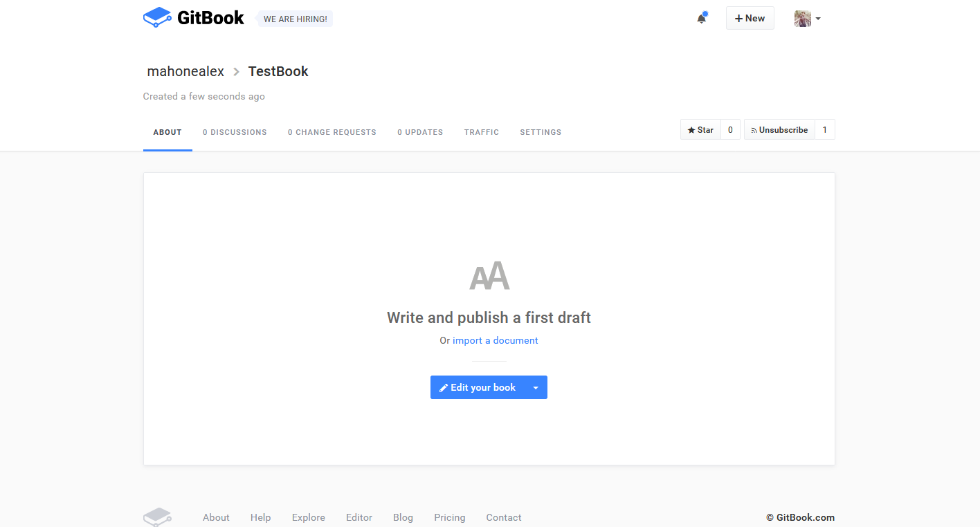Expand the Edit your book dropdown arrow
This screenshot has width=980, height=527.
(536, 387)
